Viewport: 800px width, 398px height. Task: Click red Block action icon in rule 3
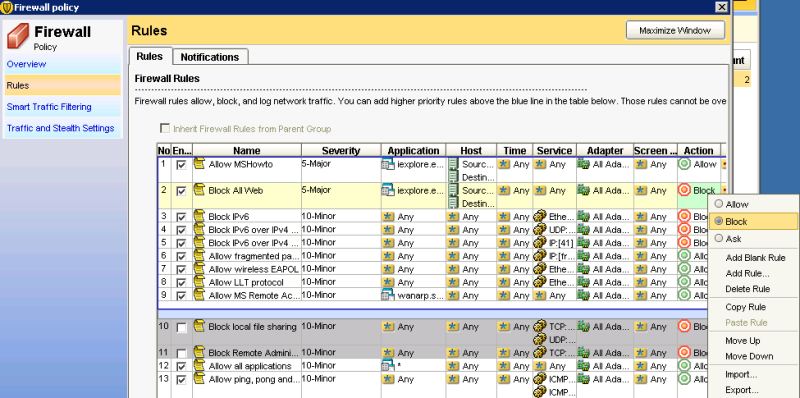pyautogui.click(x=684, y=216)
